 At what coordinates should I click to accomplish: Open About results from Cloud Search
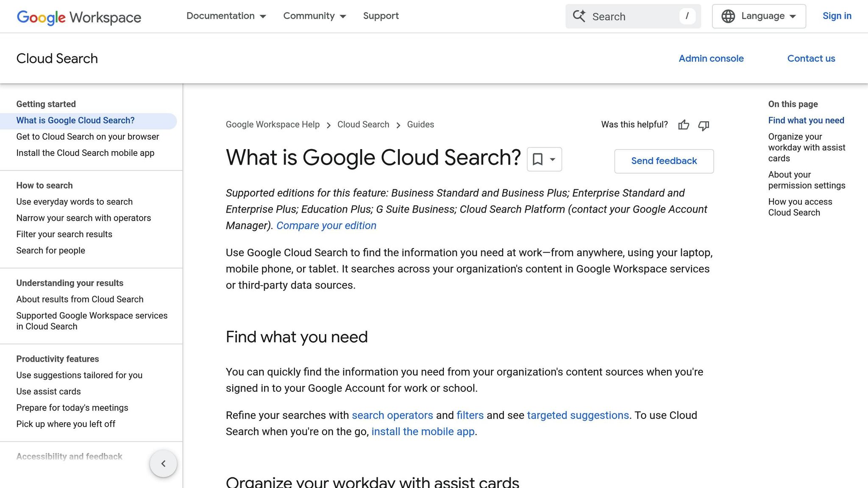[x=80, y=299]
